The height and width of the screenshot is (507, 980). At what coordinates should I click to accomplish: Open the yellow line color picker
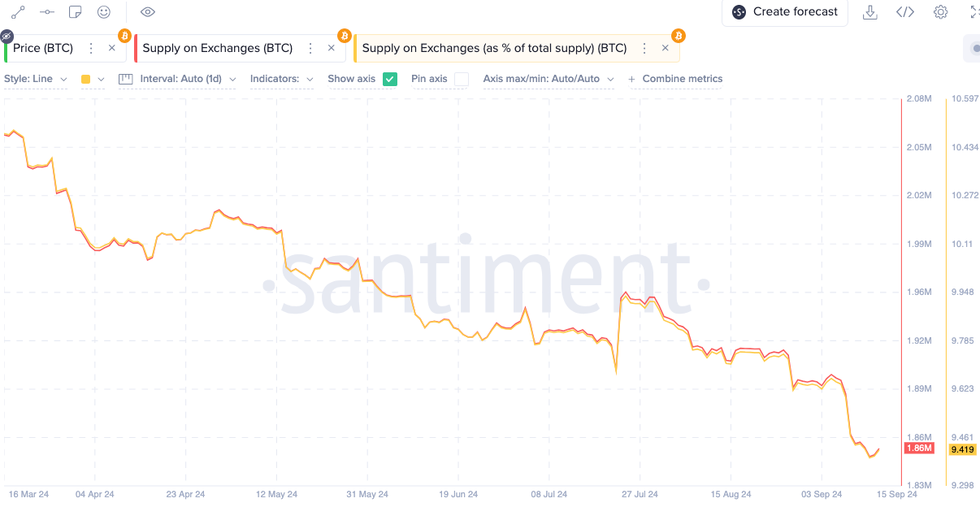pos(85,79)
